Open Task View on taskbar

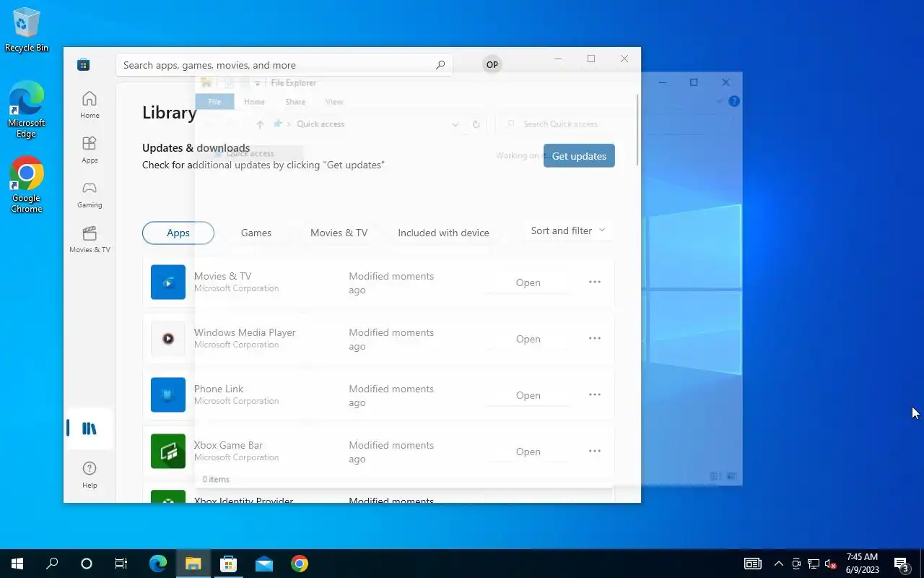click(121, 564)
